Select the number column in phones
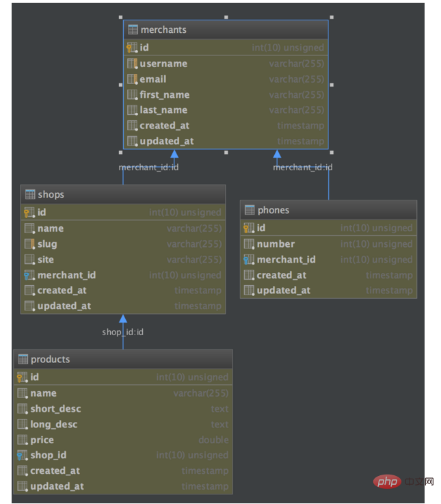This screenshot has width=441, height=504. click(x=328, y=244)
